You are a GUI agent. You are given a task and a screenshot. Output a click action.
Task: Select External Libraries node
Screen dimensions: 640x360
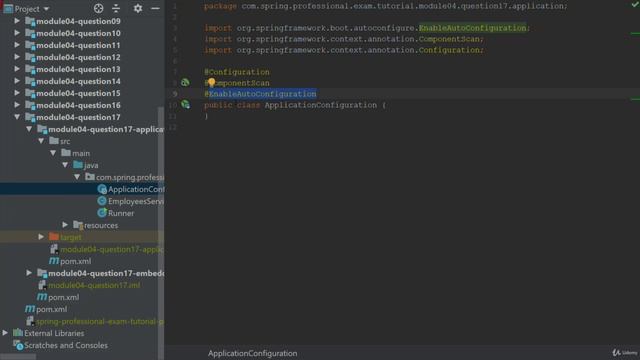coord(54,333)
